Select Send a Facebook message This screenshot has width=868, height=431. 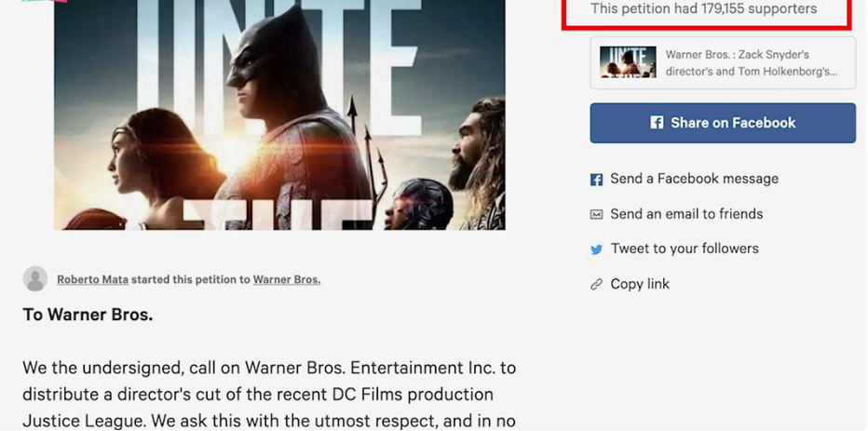pyautogui.click(x=694, y=179)
